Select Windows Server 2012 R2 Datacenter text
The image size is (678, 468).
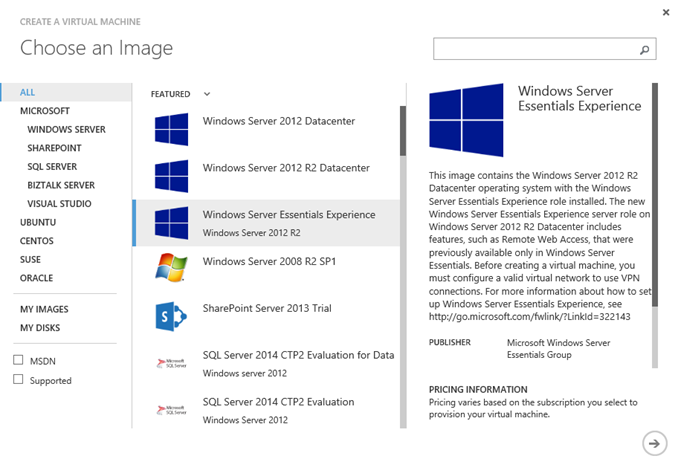pyautogui.click(x=286, y=168)
